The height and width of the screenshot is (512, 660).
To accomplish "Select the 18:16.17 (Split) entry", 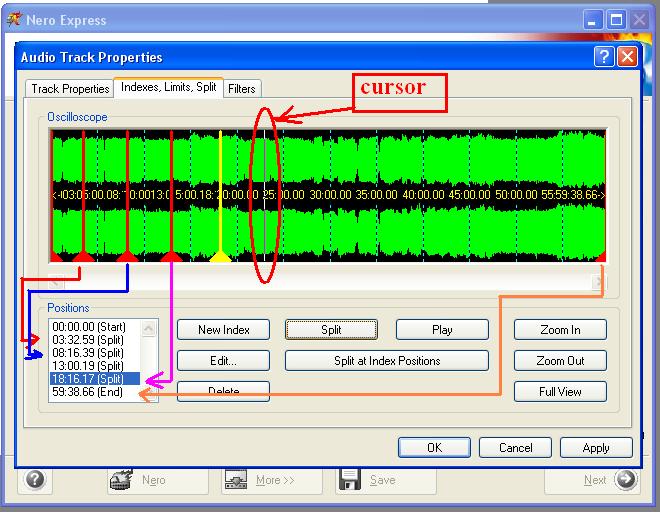I will pos(95,379).
